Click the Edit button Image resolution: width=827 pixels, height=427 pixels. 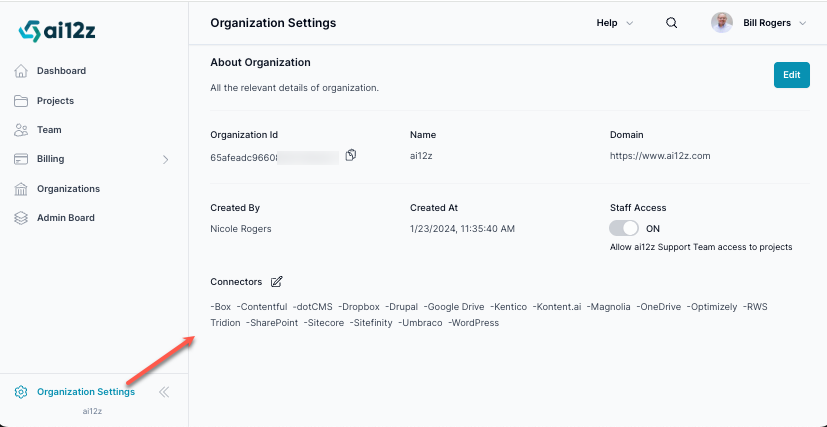pos(792,75)
